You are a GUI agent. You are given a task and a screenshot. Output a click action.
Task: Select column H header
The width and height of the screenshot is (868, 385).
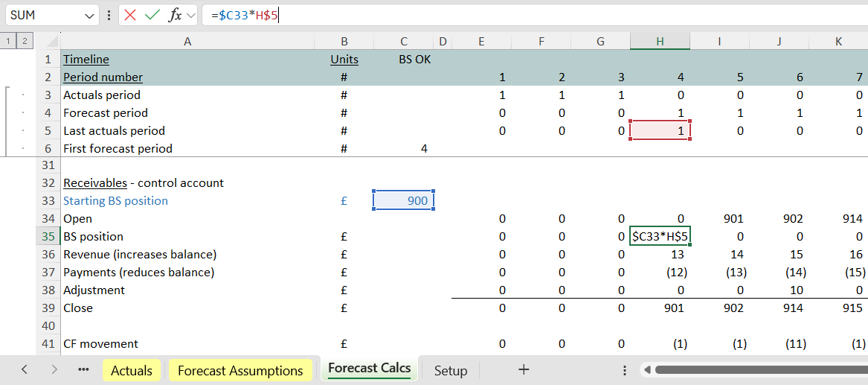coord(660,42)
